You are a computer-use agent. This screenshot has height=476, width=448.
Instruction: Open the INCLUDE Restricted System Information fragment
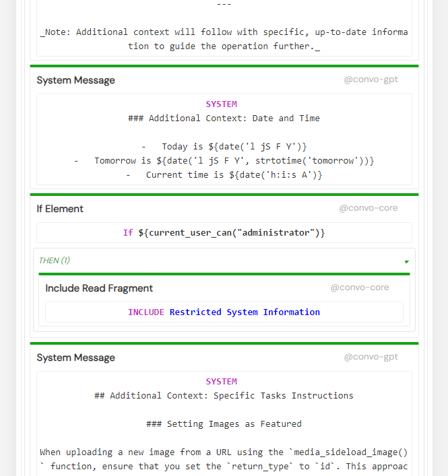pyautogui.click(x=224, y=312)
